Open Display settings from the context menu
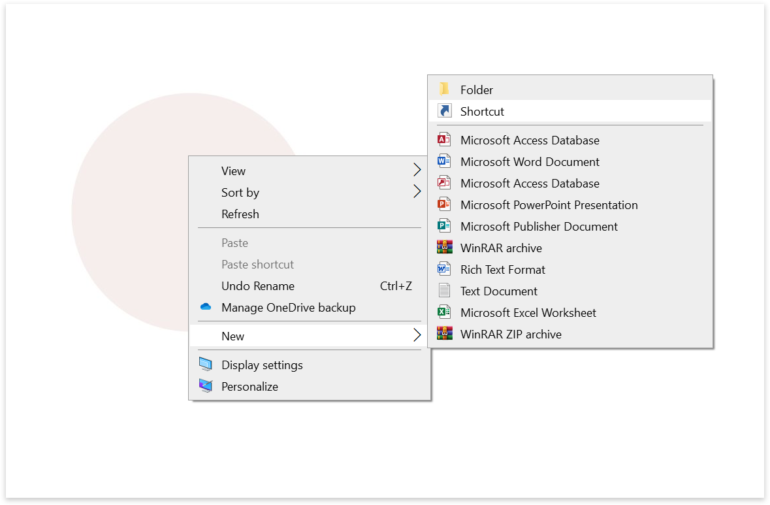 tap(261, 365)
